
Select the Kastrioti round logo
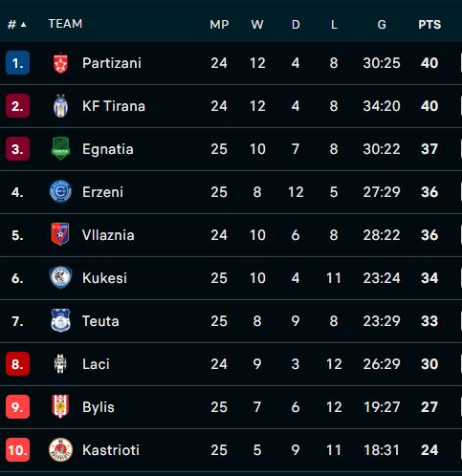tap(60, 449)
